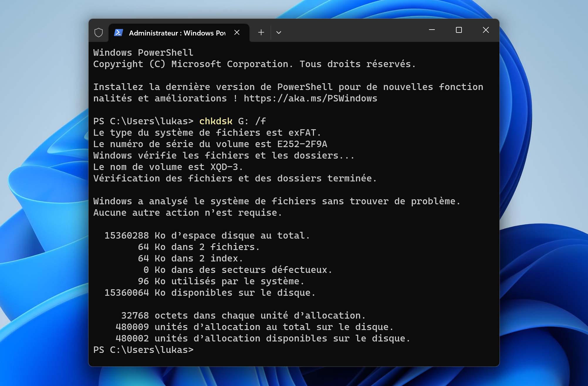Click the Copyright Microsoft Corporation line
Viewport: 588px width, 386px height.
[x=254, y=64]
